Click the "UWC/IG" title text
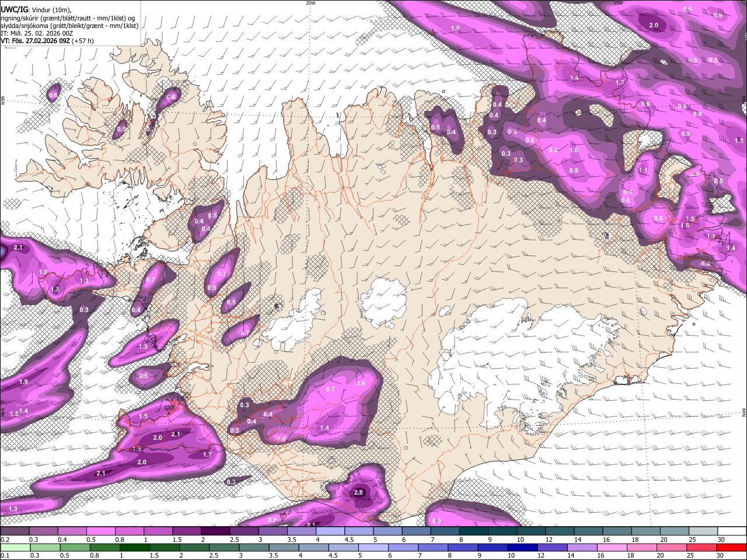 pos(14,9)
